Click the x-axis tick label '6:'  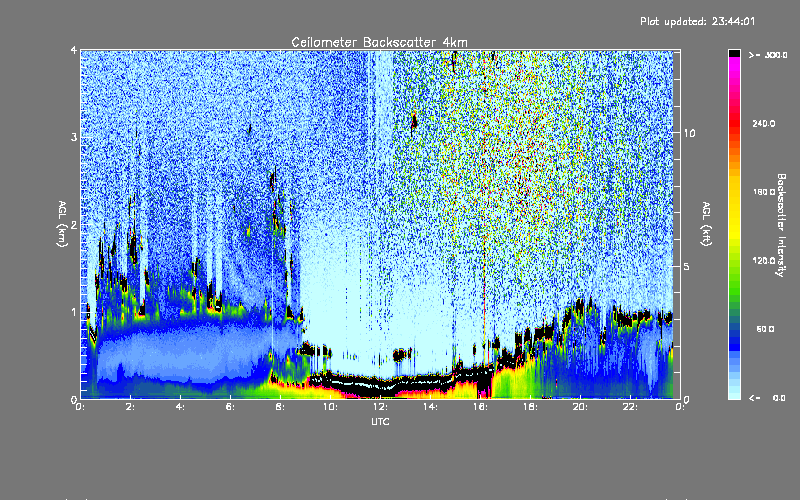pos(230,407)
